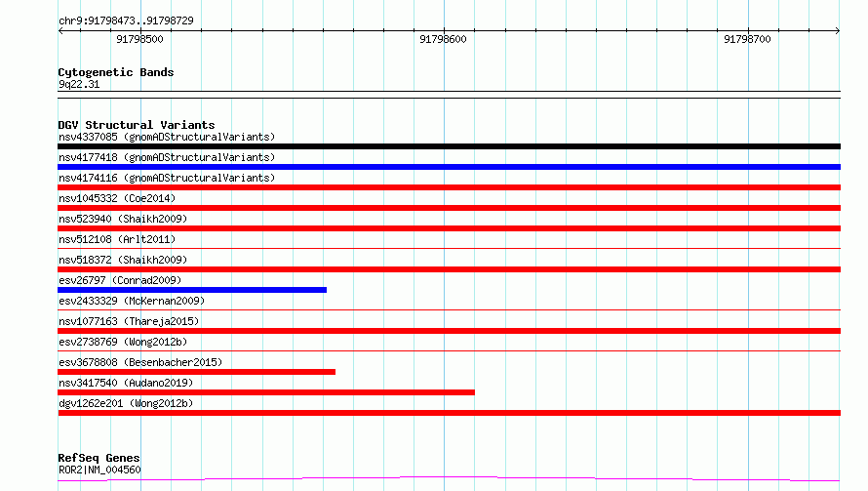The image size is (868, 491).
Task: Click the esv3678808 (Besenbacher2015) label
Action: click(140, 362)
